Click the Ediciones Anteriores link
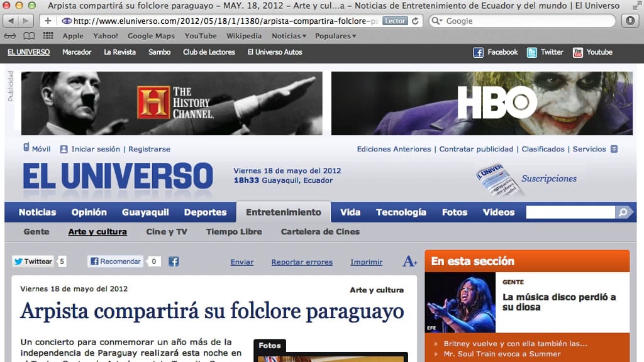The height and width of the screenshot is (362, 644). point(394,149)
